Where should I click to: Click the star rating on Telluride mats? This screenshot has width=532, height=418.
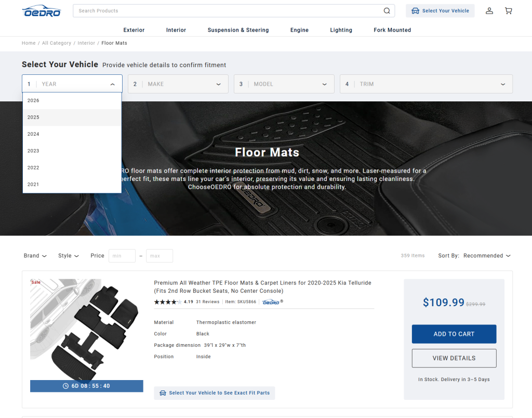pos(167,302)
